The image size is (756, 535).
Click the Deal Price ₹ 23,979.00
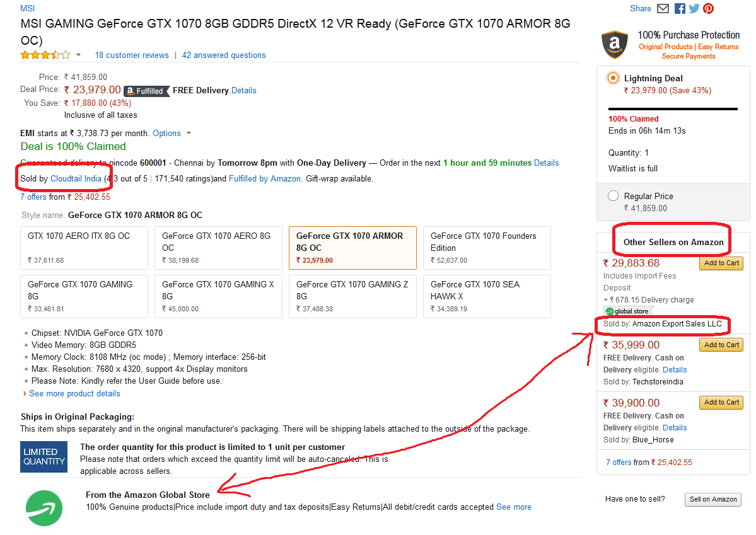(x=93, y=89)
